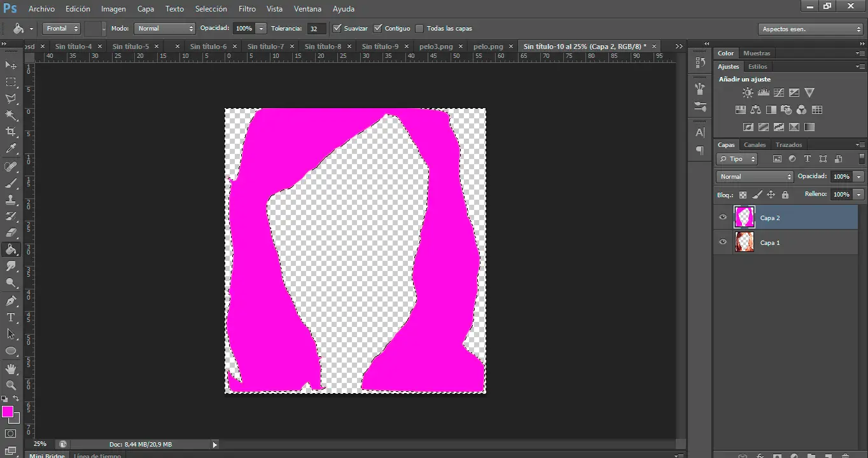The width and height of the screenshot is (868, 458).
Task: Switch to the pelo.png document tab
Action: pyautogui.click(x=488, y=46)
